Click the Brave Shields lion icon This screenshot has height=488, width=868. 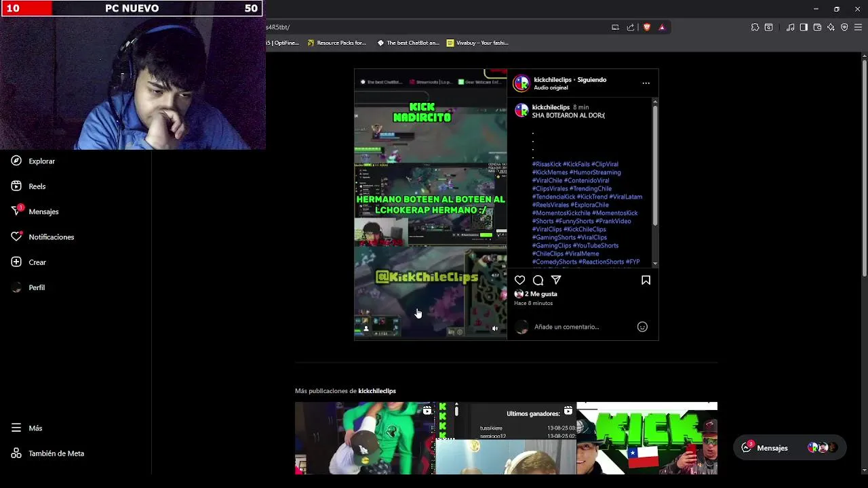point(647,27)
